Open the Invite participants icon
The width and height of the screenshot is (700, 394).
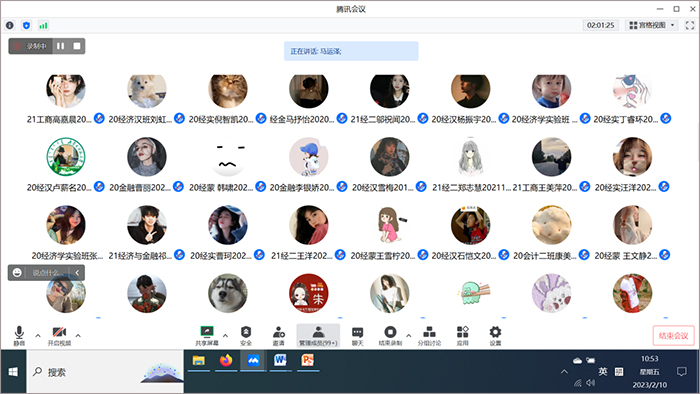[279, 336]
